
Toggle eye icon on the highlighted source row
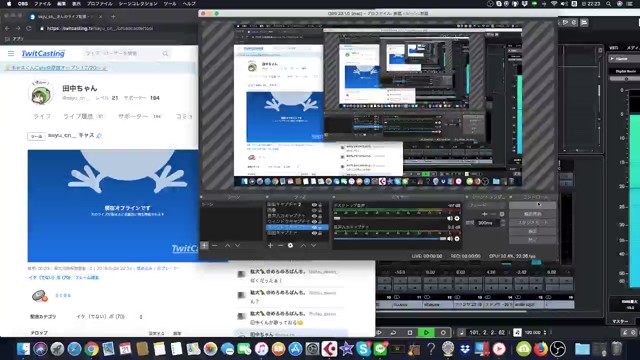(314, 227)
